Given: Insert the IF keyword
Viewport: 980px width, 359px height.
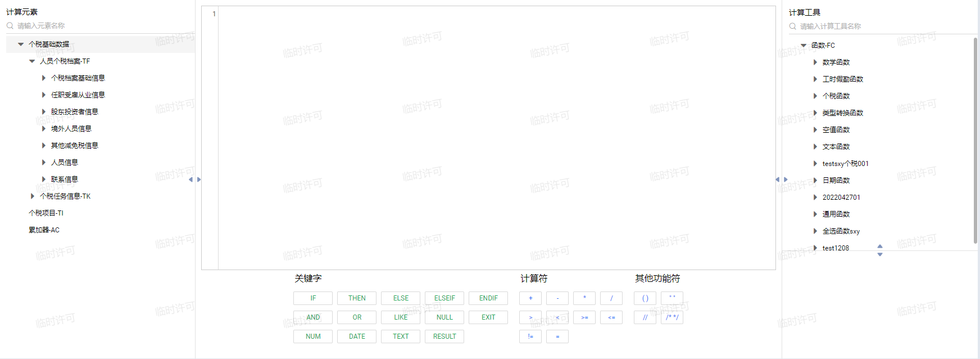Looking at the screenshot, I should 312,298.
